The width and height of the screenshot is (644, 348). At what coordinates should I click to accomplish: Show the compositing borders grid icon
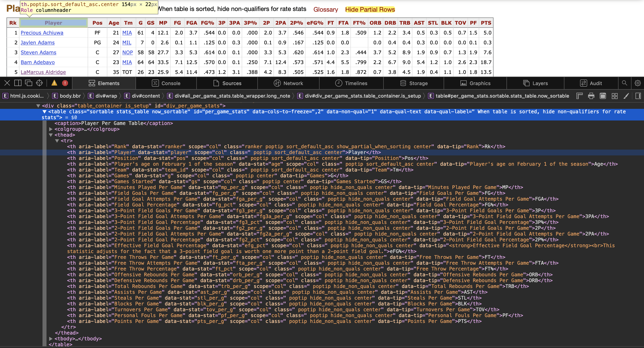click(614, 96)
